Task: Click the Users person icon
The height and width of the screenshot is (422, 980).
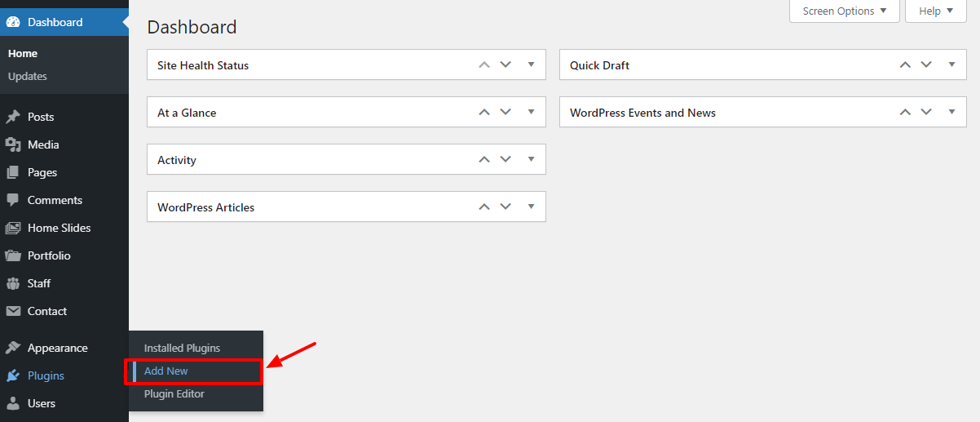Action: pyautogui.click(x=13, y=403)
